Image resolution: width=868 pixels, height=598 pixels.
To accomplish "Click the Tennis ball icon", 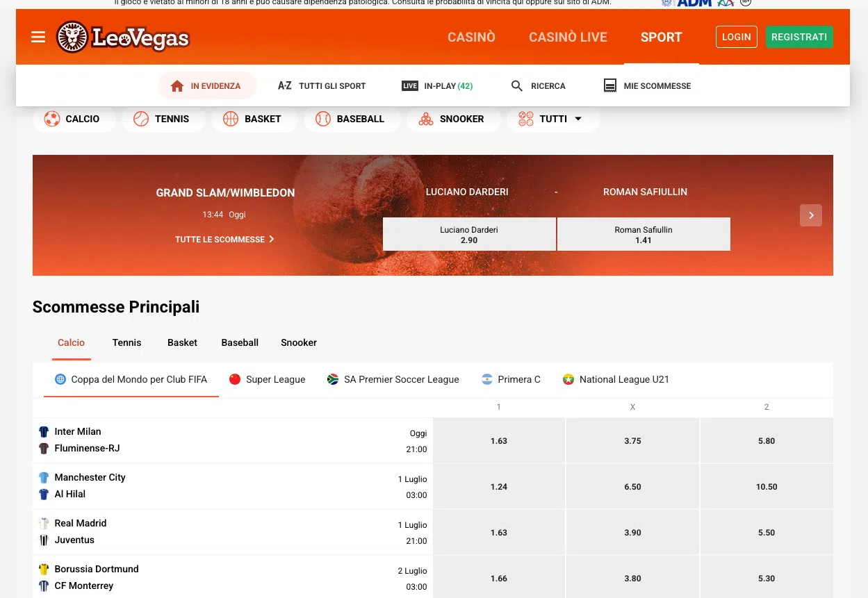I will tap(141, 119).
